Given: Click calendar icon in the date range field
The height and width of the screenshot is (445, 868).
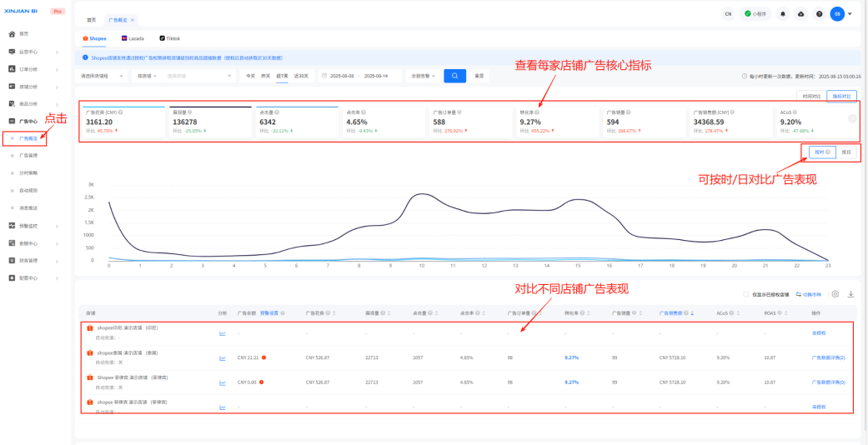Looking at the screenshot, I should (325, 76).
